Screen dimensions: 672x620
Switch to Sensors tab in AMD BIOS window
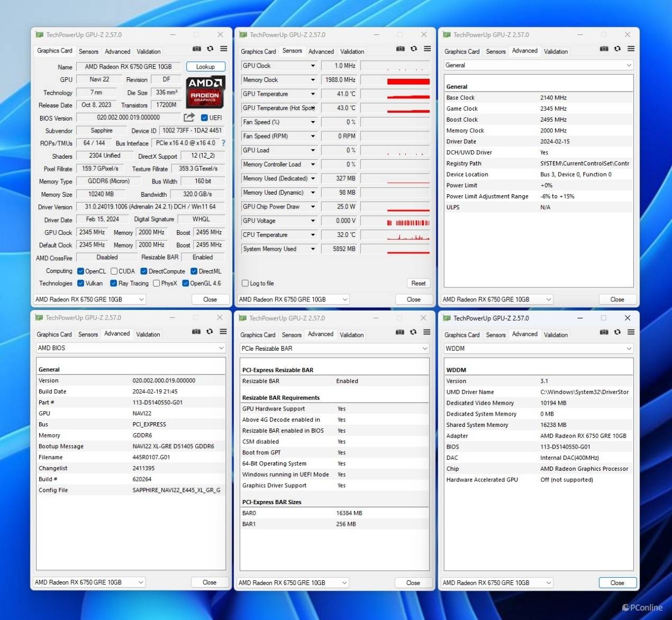88,334
